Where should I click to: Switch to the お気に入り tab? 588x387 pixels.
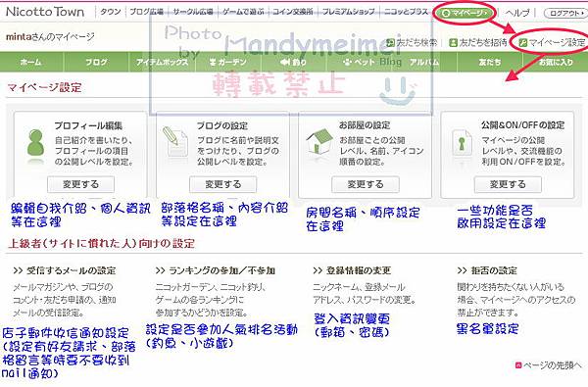point(556,62)
